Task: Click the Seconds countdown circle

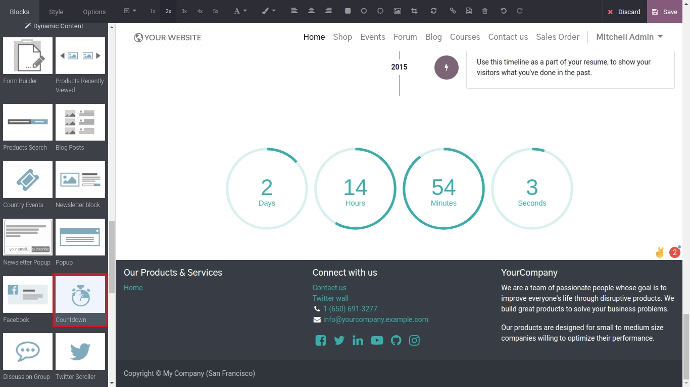Action: coord(532,188)
